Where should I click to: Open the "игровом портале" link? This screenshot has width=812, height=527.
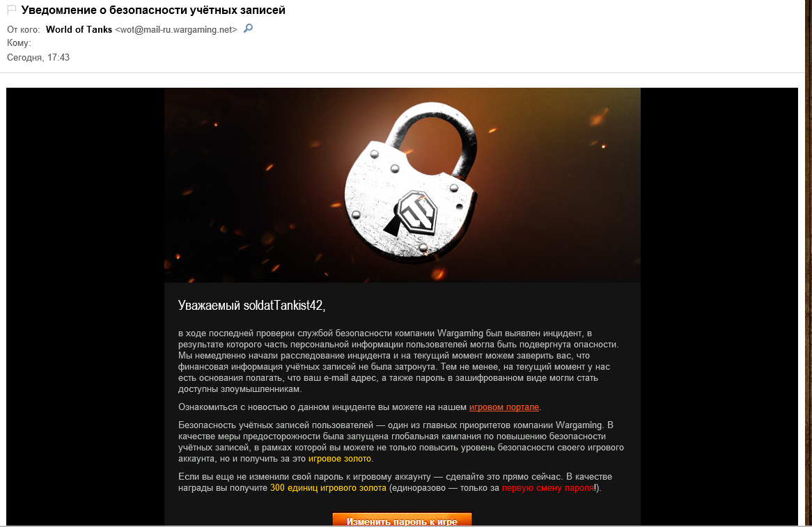504,407
